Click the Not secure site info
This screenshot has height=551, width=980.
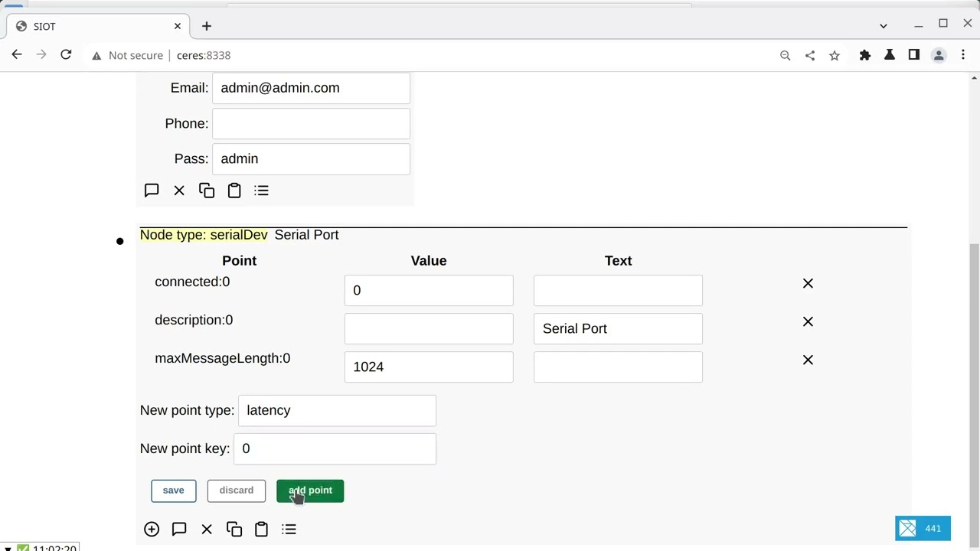[x=127, y=55]
